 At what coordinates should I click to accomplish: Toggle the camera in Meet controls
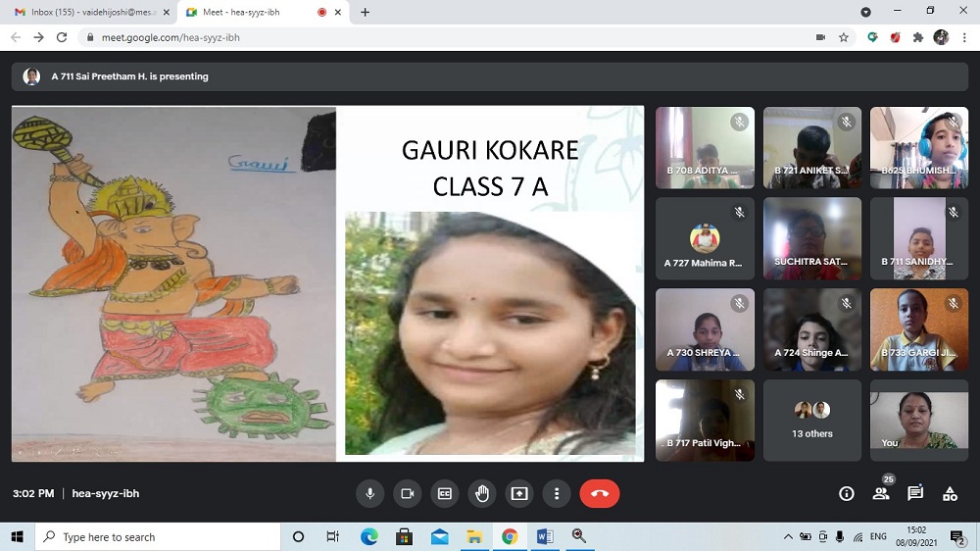407,493
